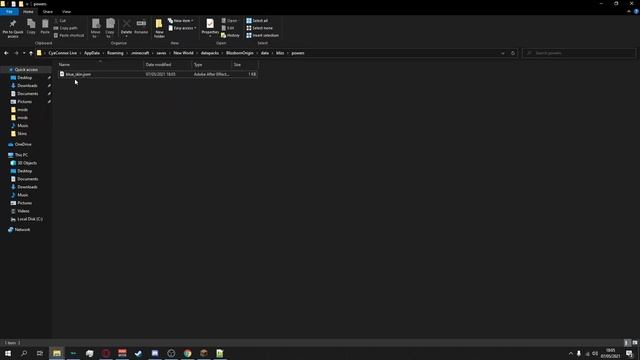Click the Delete ribbon icon
Image resolution: width=640 pixels, height=360 pixels.
coord(127,27)
